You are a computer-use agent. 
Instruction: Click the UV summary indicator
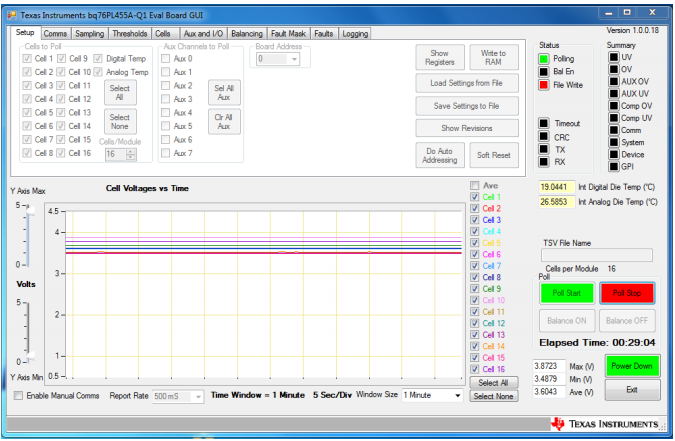(614, 57)
